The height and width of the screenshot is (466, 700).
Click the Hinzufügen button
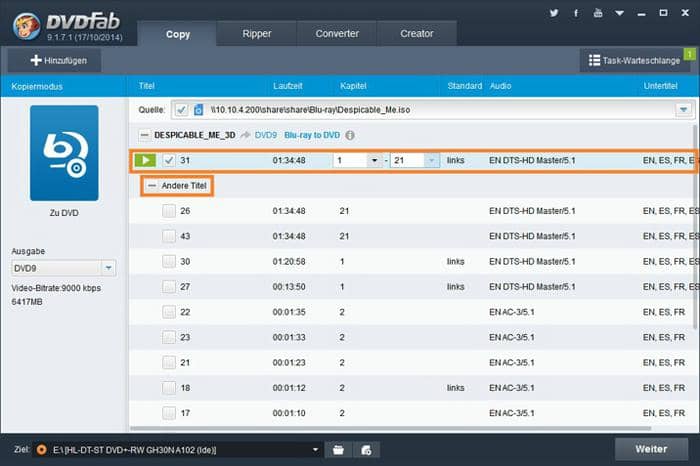click(x=51, y=61)
